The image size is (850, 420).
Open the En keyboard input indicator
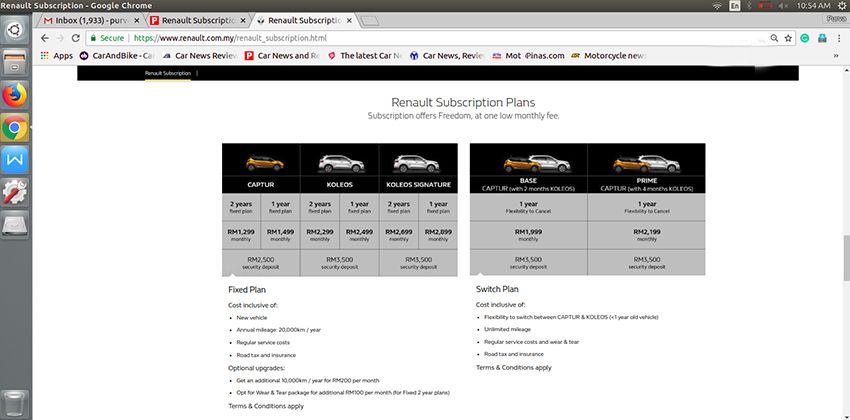point(735,5)
